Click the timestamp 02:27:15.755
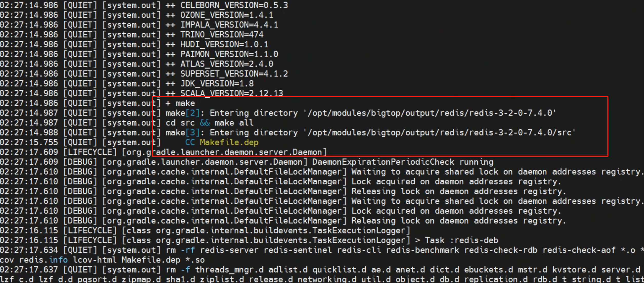The image size is (644, 283). coord(29,142)
